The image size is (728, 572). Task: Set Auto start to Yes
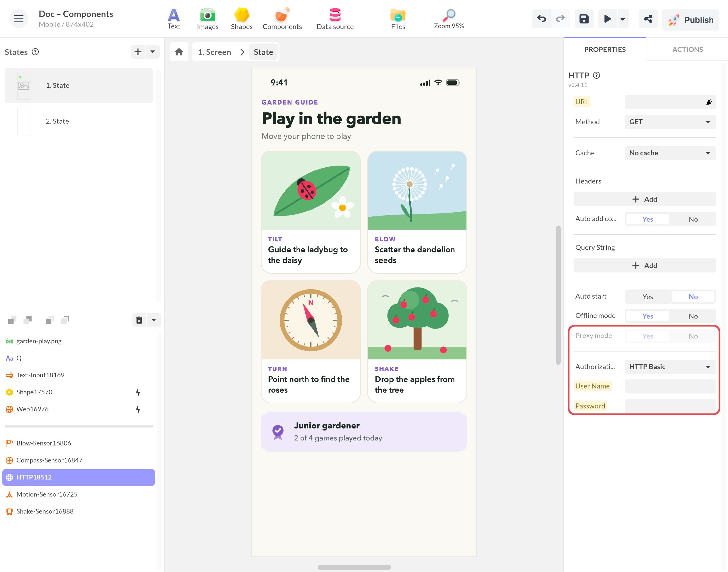tap(648, 297)
